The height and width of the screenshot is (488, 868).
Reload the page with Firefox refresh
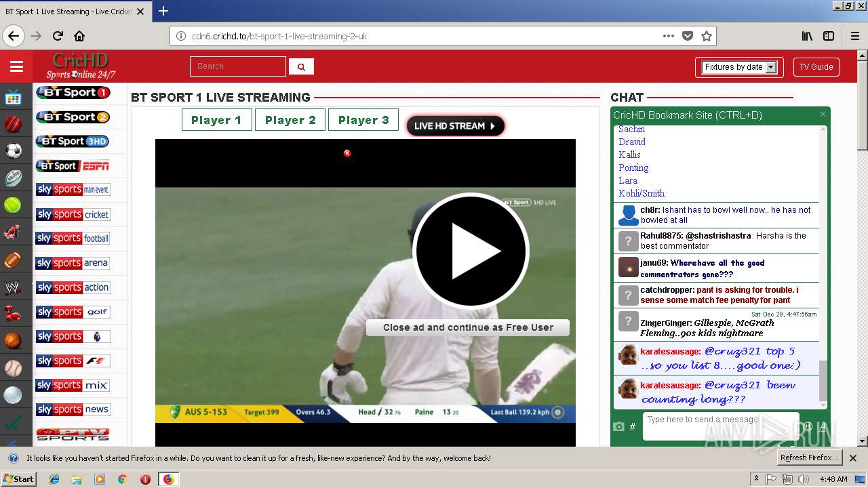pos(58,36)
